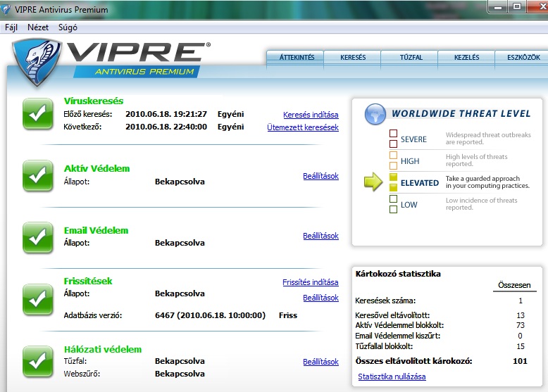Click the Frissítések heading
This screenshot has height=392, width=548.
[88, 281]
